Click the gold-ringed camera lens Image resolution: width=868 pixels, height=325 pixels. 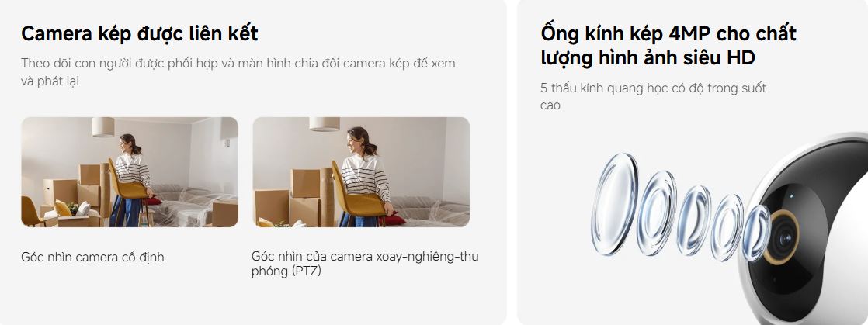[781, 237]
